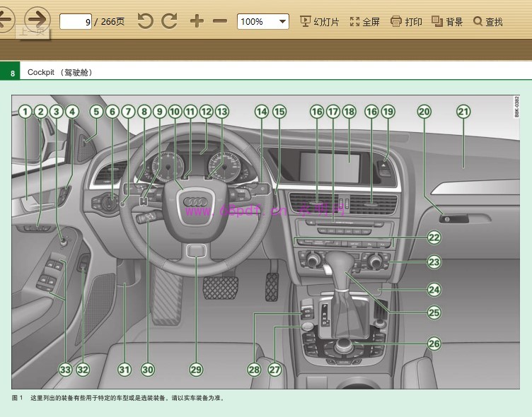532x417 pixels.
Task: Start slideshow mode (幻灯片)
Action: (x=320, y=21)
